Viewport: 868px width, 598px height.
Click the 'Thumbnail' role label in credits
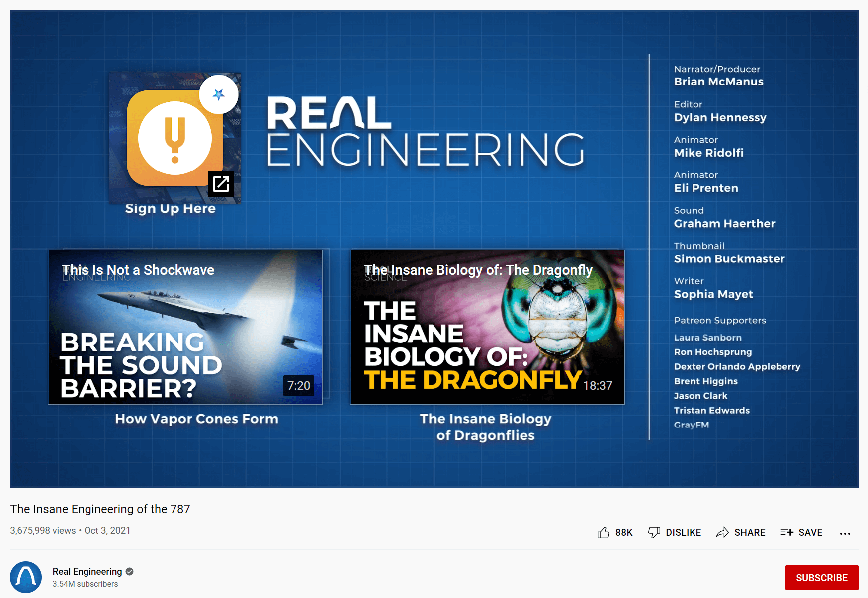[699, 246]
